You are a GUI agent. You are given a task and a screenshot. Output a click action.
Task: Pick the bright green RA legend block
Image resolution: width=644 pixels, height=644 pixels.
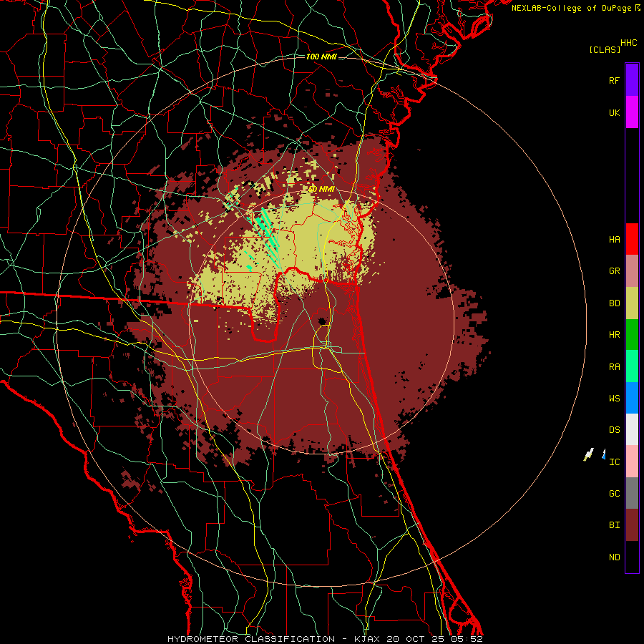pos(632,366)
